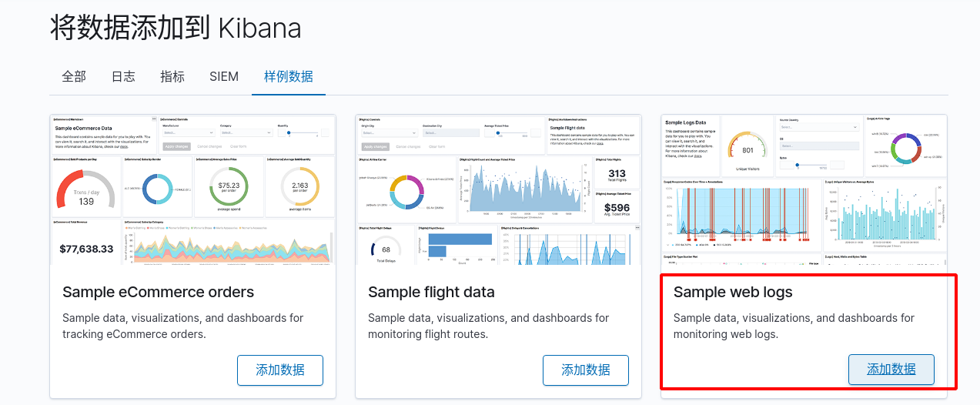Switch to the 全部 tab
This screenshot has width=980, height=405.
pos(74,76)
